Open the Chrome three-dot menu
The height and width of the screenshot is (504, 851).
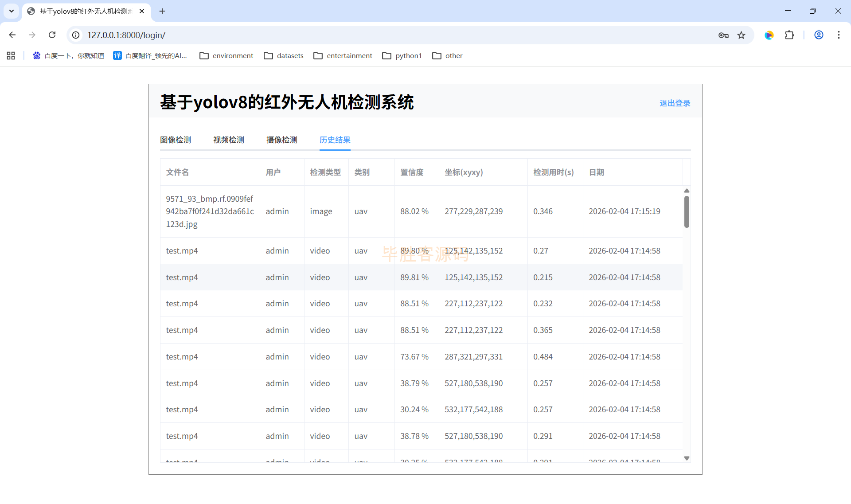[839, 35]
